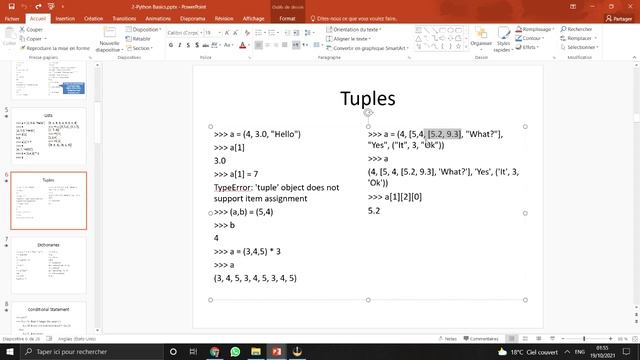Increase font size with larger A

(227, 33)
